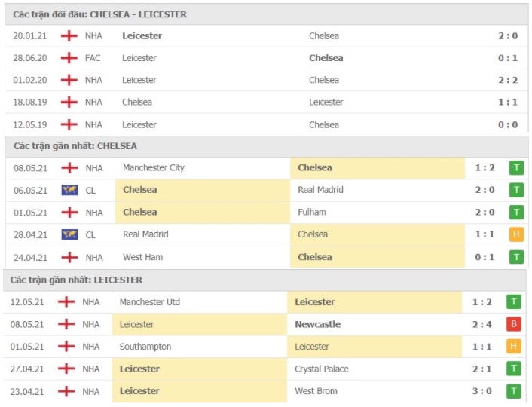
Task: Click the 2 : 2 score from 01.02.20
Action: point(508,80)
